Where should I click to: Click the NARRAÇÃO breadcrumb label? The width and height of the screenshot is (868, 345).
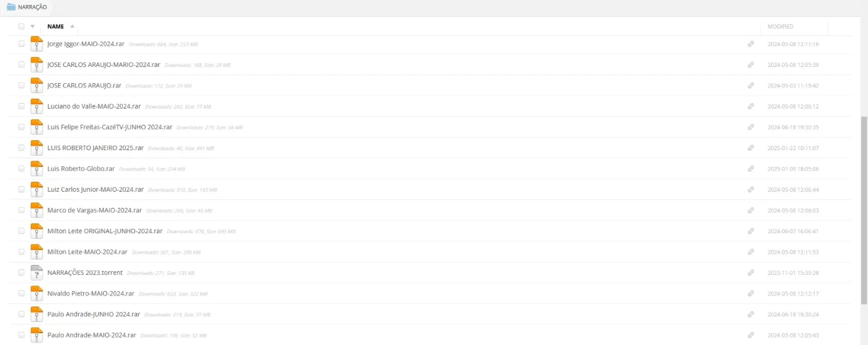point(32,7)
